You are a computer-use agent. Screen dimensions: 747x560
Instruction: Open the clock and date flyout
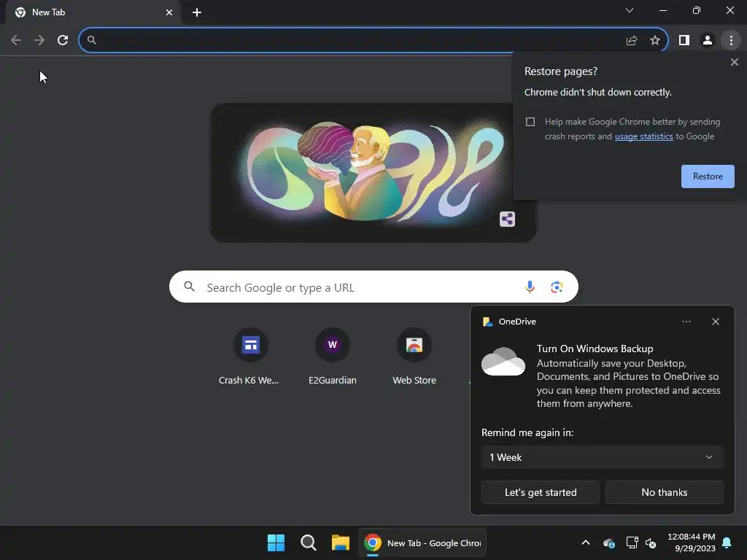(692, 542)
